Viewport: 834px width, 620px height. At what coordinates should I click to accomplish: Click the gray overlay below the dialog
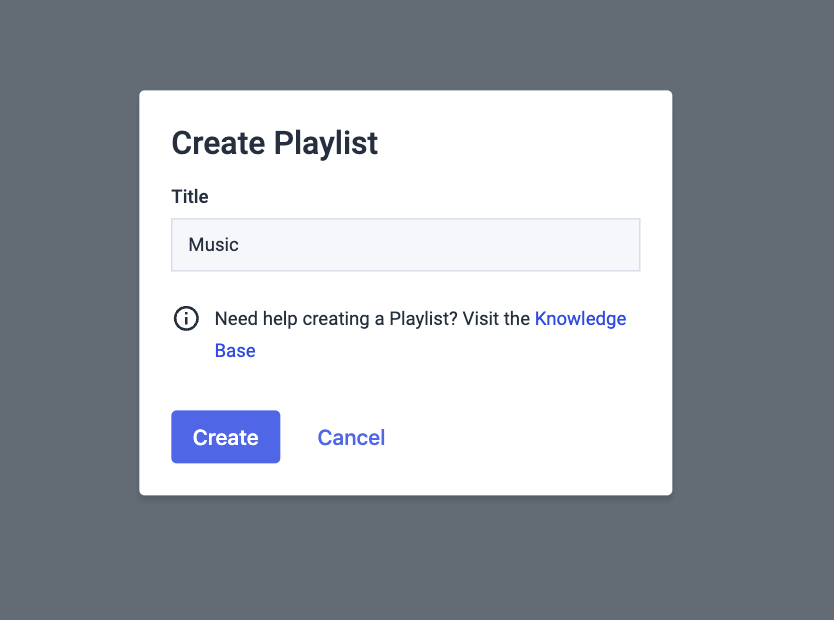405,560
